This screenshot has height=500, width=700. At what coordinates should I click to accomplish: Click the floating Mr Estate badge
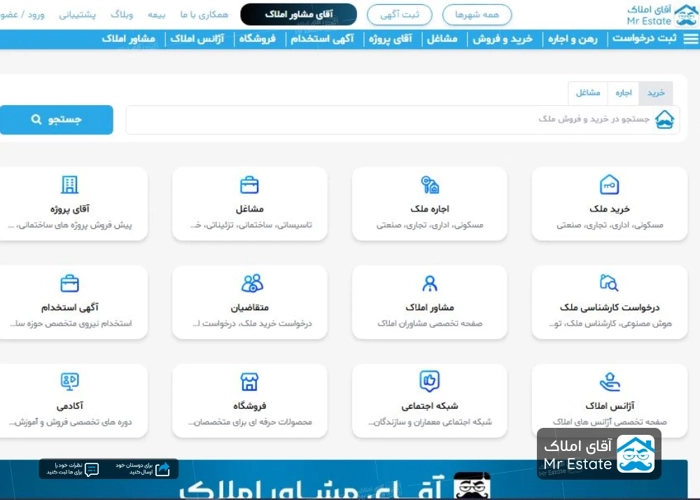(599, 454)
